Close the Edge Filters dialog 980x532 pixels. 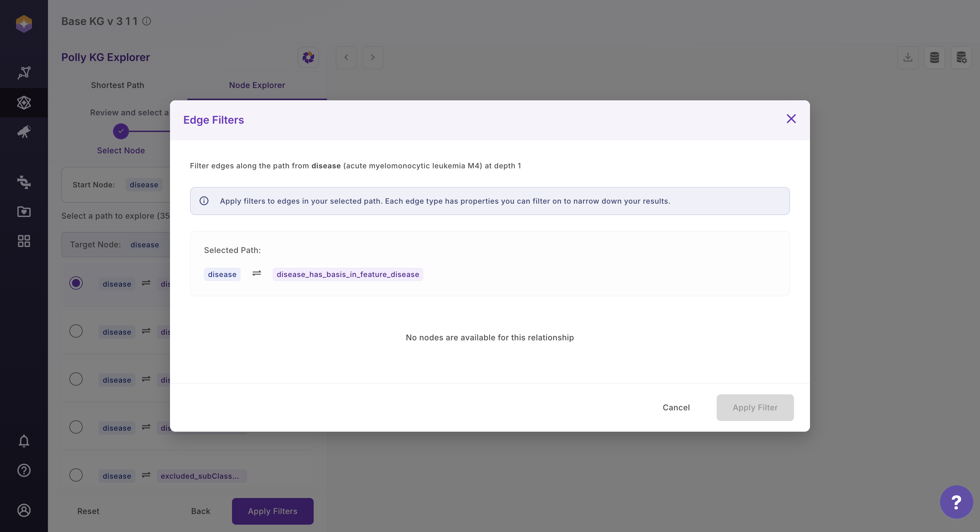click(x=791, y=119)
